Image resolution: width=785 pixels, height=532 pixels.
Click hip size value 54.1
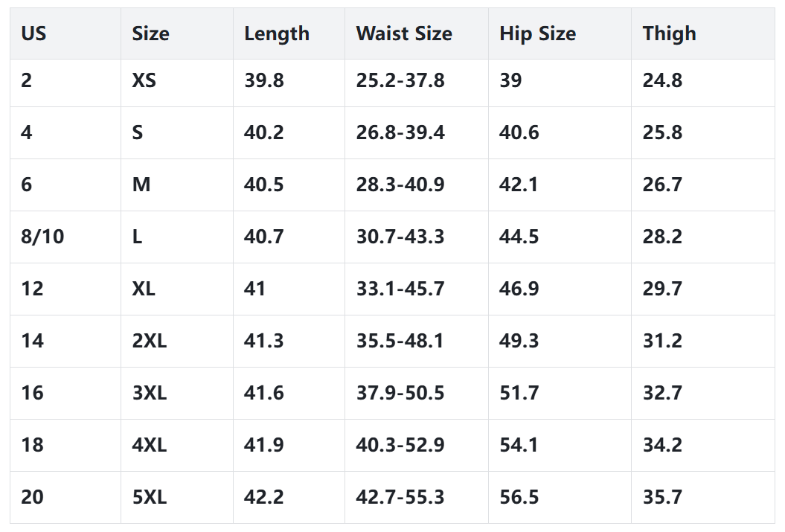click(519, 445)
